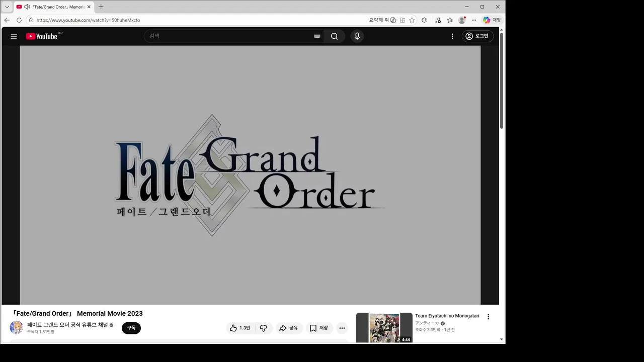Viewport: 644px width, 362px height.
Task: Open the tab list chevron dropdown
Action: [7, 7]
